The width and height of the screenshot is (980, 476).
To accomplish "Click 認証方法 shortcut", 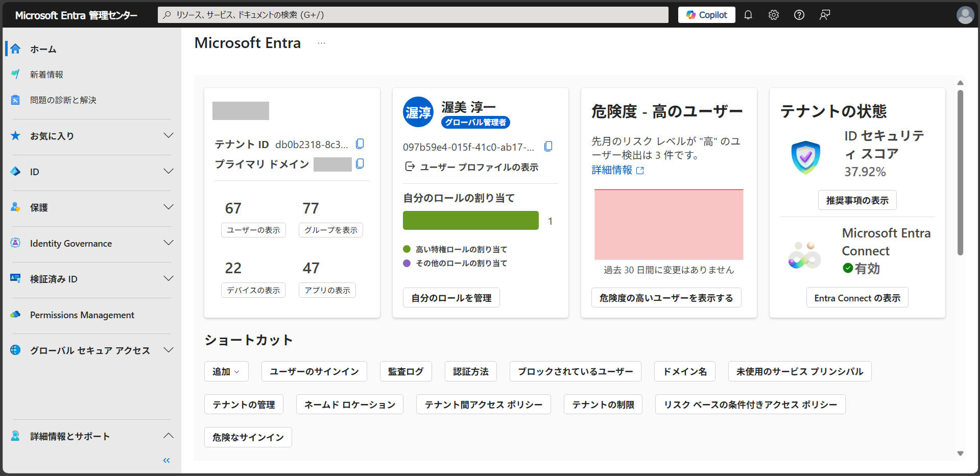I will tap(471, 371).
